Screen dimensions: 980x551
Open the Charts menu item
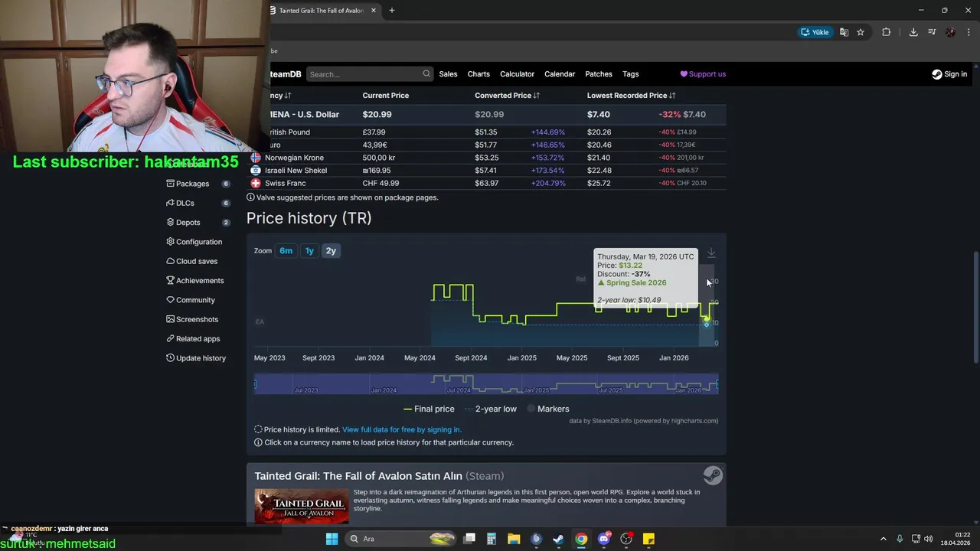click(x=479, y=74)
